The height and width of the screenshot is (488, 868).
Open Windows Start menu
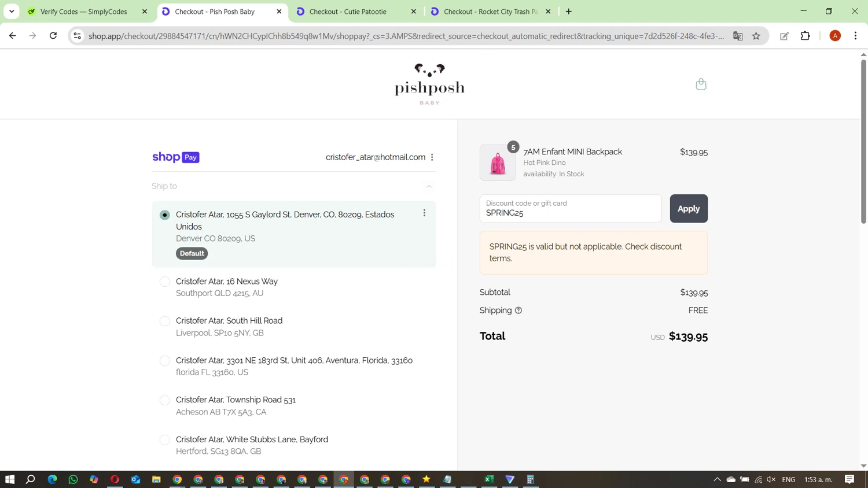(10, 479)
